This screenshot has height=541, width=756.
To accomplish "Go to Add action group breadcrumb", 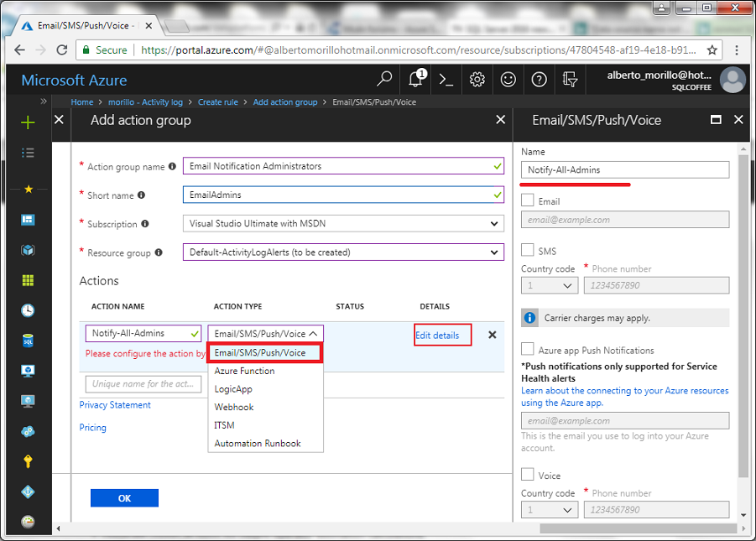I will (285, 102).
